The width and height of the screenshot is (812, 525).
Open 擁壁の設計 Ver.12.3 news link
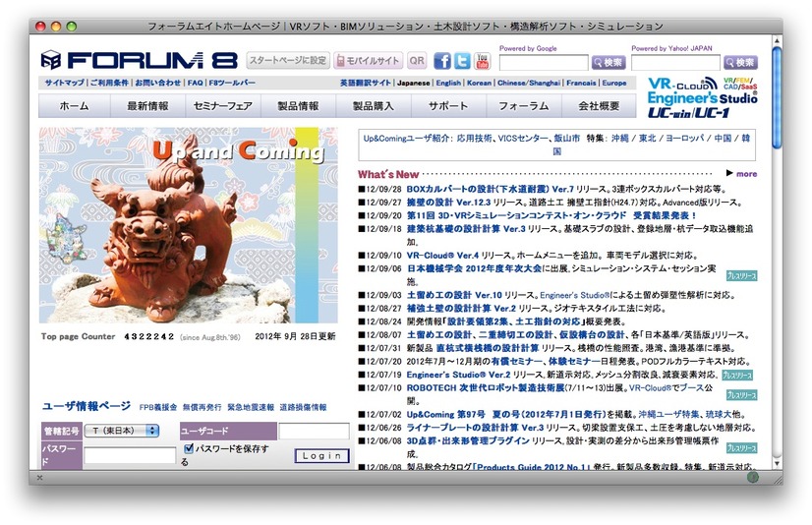448,203
